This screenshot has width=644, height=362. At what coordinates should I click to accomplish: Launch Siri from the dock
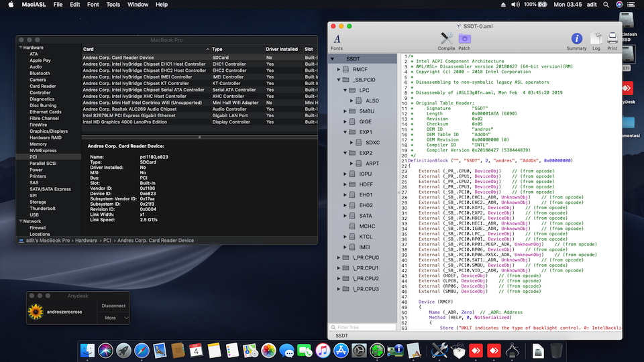pos(105,351)
